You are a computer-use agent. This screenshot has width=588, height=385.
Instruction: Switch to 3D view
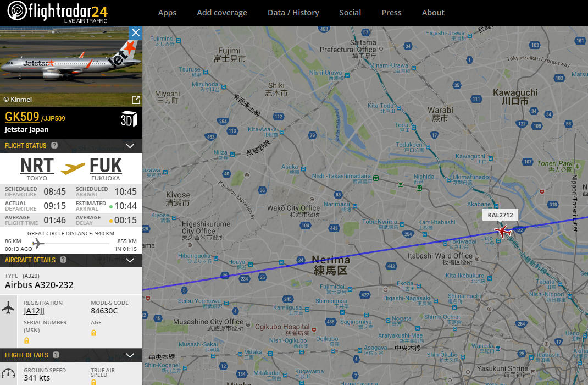129,119
